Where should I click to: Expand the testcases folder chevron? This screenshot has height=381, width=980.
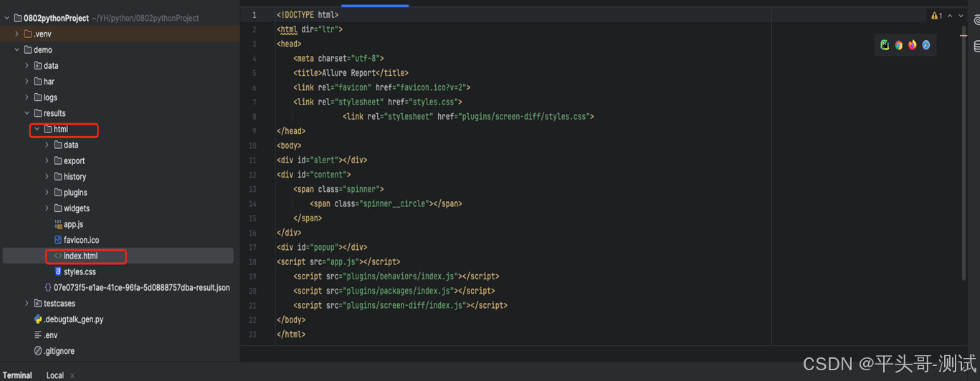tap(27, 304)
